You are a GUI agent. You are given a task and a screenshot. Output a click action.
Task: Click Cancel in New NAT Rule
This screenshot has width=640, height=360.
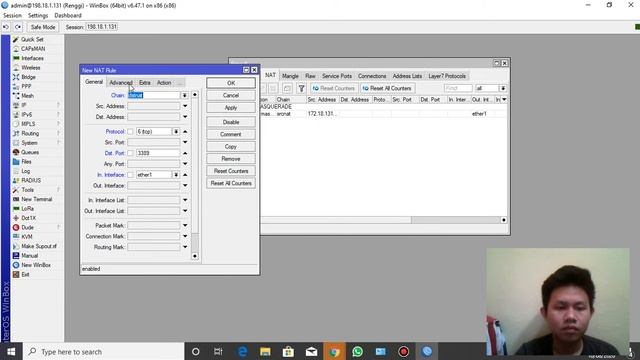pos(231,95)
